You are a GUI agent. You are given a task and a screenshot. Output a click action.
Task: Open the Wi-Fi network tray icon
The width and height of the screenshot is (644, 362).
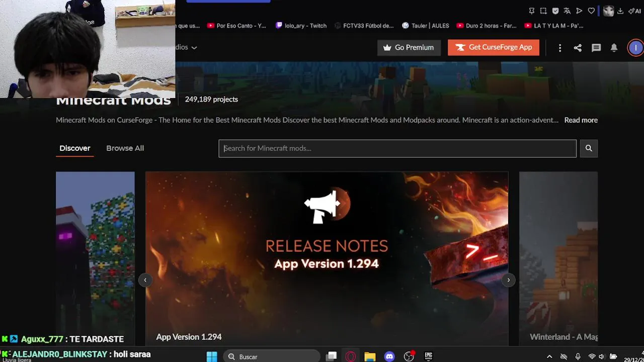[592, 356]
